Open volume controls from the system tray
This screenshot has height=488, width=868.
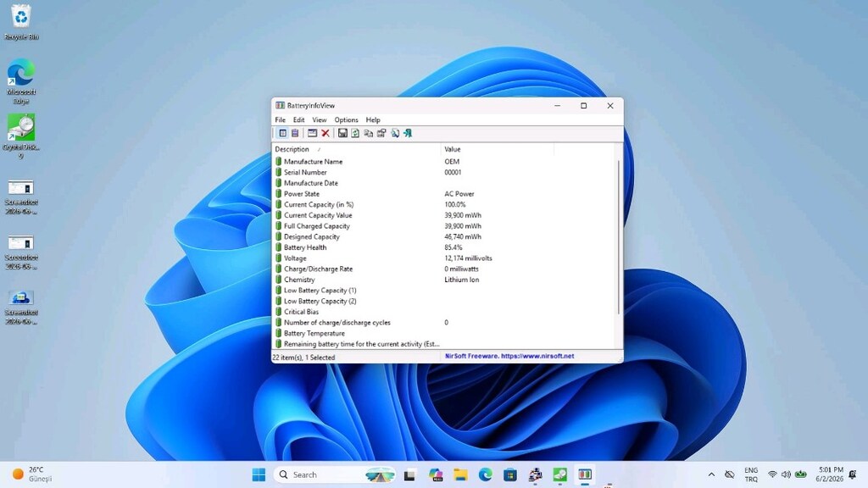click(786, 474)
